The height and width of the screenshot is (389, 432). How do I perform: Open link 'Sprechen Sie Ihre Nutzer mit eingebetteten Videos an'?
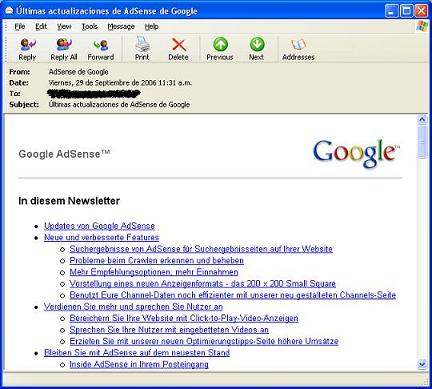pos(169,330)
